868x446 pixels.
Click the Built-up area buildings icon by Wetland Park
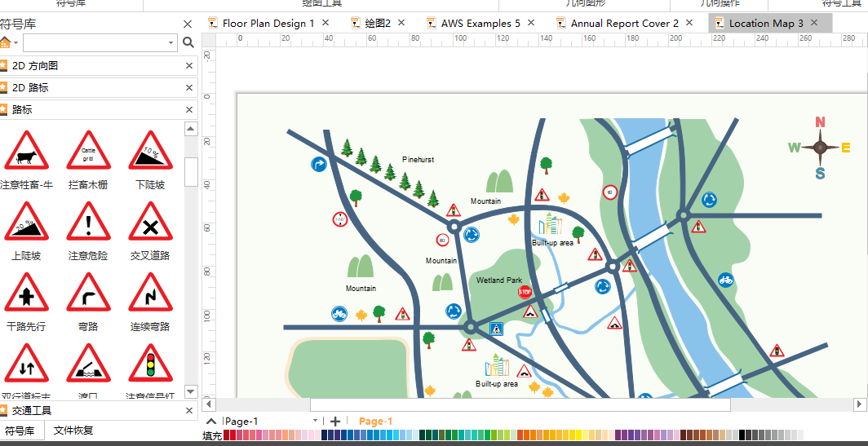pyautogui.click(x=550, y=223)
